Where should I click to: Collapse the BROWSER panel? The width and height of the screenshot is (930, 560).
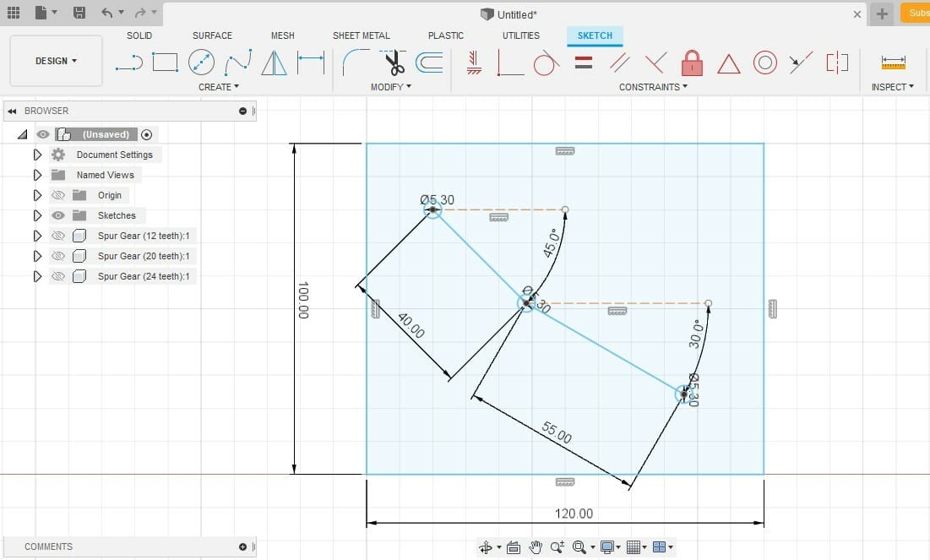click(10, 111)
